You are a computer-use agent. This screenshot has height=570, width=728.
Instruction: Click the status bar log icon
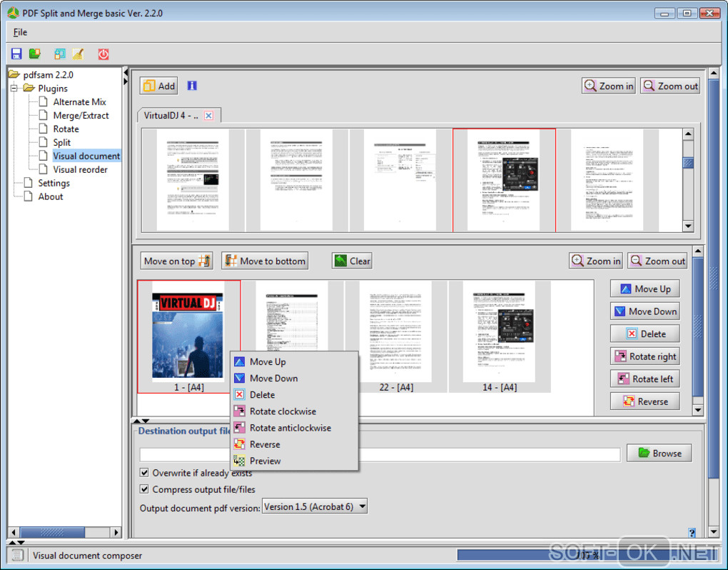click(17, 555)
